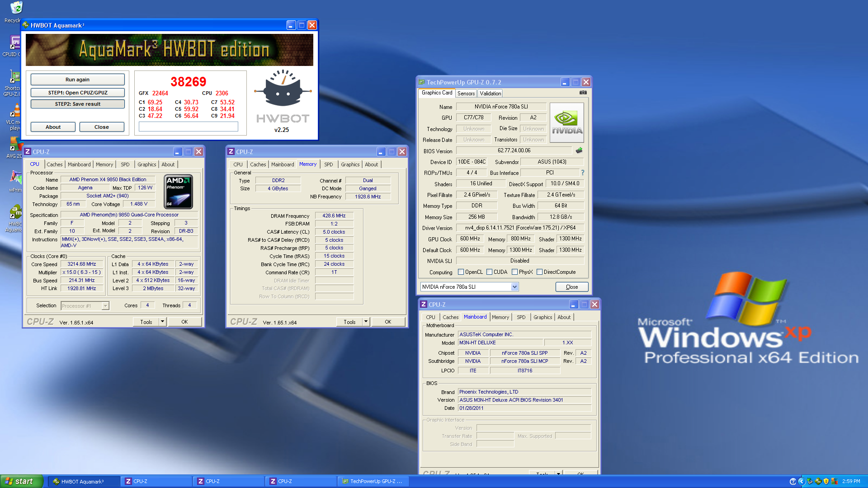The image size is (868, 488).
Task: Click the About button in Aquamark
Action: (x=53, y=127)
